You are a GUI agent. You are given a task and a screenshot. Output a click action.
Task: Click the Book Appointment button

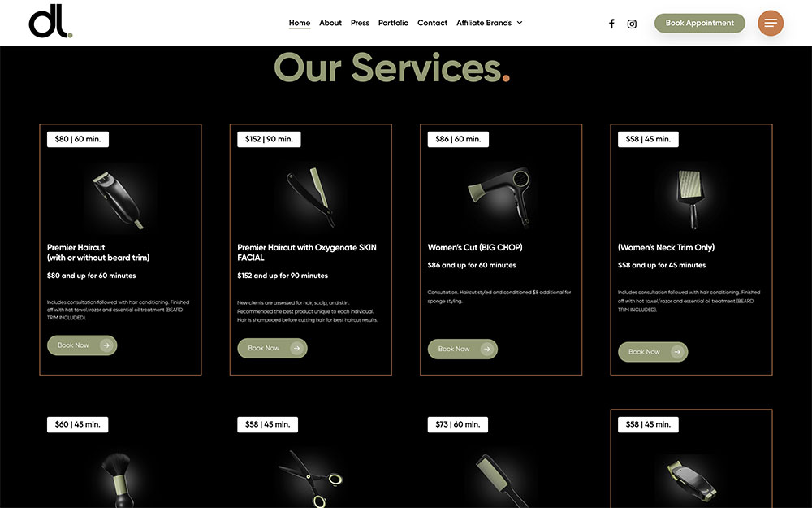(700, 23)
